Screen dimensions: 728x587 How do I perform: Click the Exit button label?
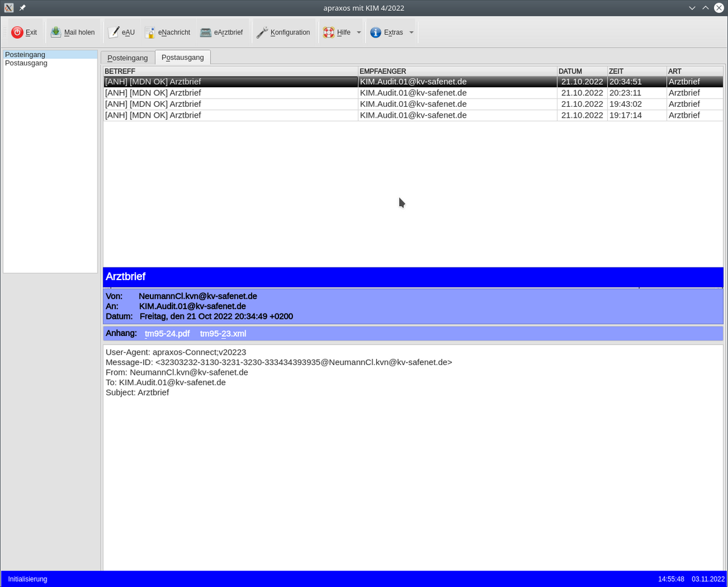click(31, 32)
